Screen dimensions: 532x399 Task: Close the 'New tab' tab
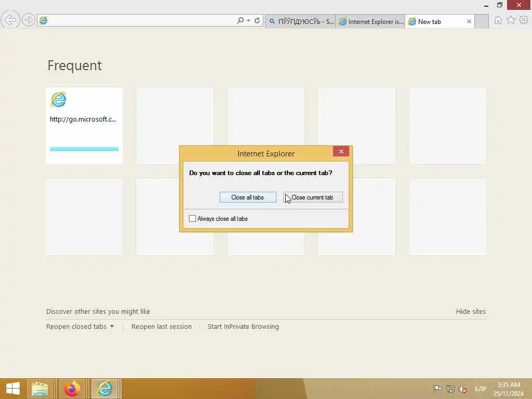point(469,21)
